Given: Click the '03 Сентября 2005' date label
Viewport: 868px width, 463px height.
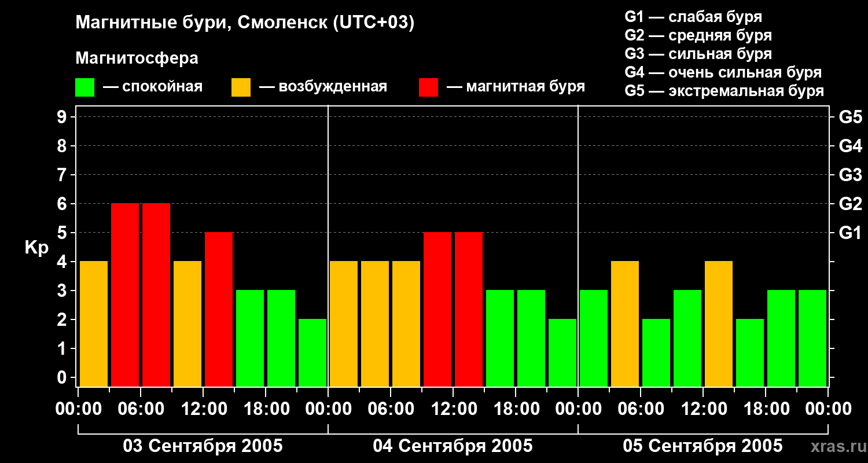Looking at the screenshot, I should 203,446.
